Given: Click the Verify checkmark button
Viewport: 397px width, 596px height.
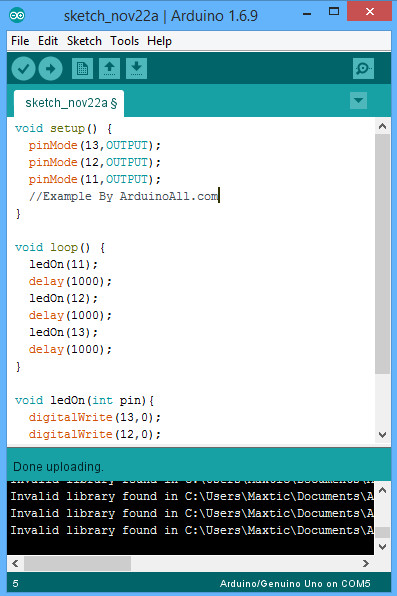Looking at the screenshot, I should tap(23, 69).
